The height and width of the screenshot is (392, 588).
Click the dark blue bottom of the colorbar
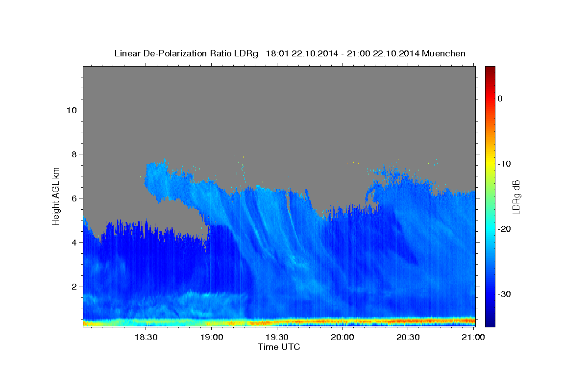pos(490,322)
